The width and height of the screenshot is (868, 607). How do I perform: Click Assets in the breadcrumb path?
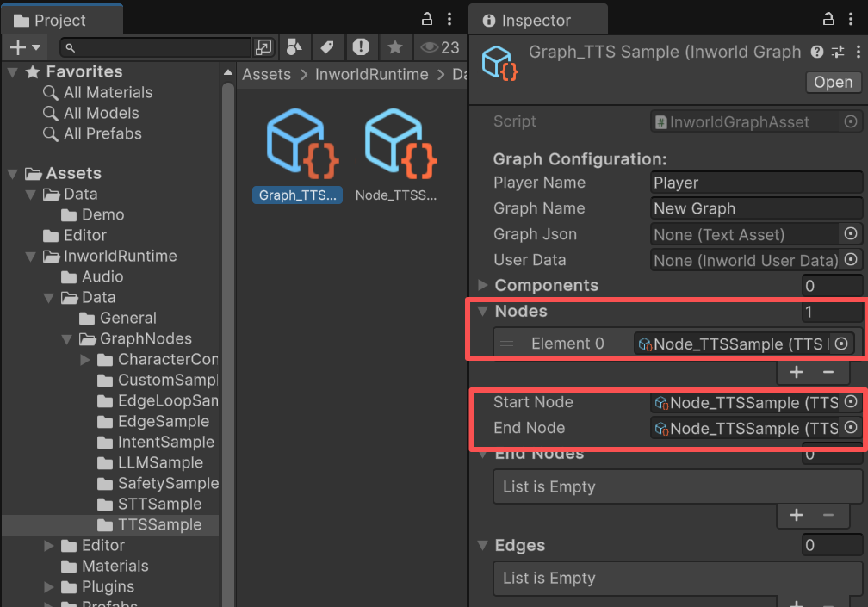pyautogui.click(x=266, y=74)
